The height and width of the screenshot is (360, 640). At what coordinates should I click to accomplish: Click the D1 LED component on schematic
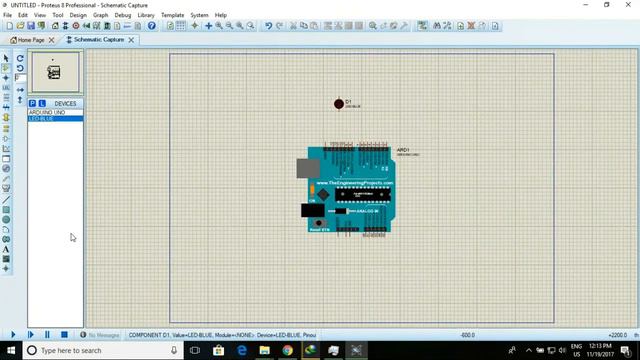coord(339,104)
